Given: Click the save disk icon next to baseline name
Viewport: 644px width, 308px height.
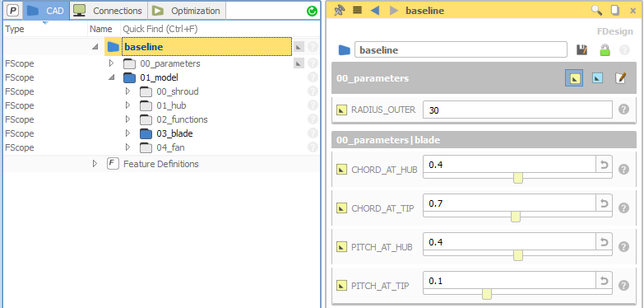Looking at the screenshot, I should point(582,50).
